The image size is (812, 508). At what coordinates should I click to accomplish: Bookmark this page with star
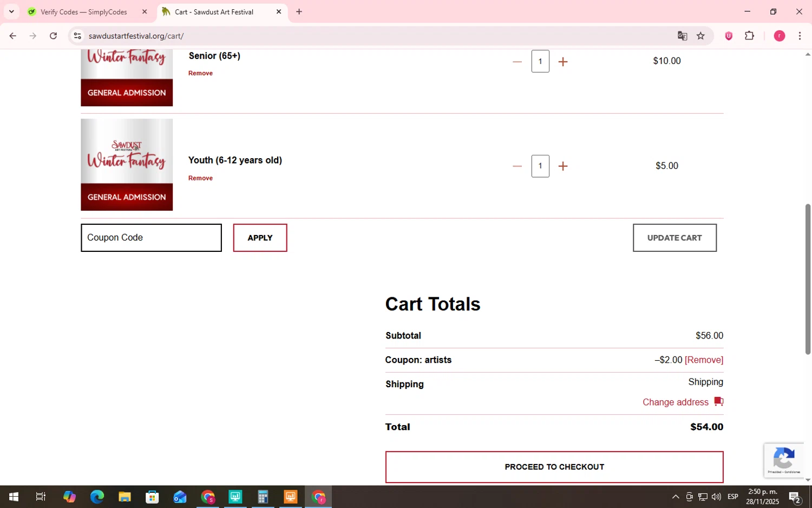(x=700, y=36)
